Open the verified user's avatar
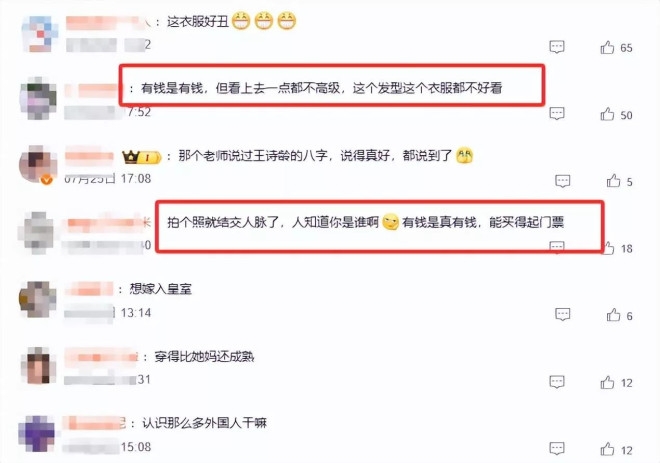Screen dimensions: 660x463 click(x=38, y=165)
